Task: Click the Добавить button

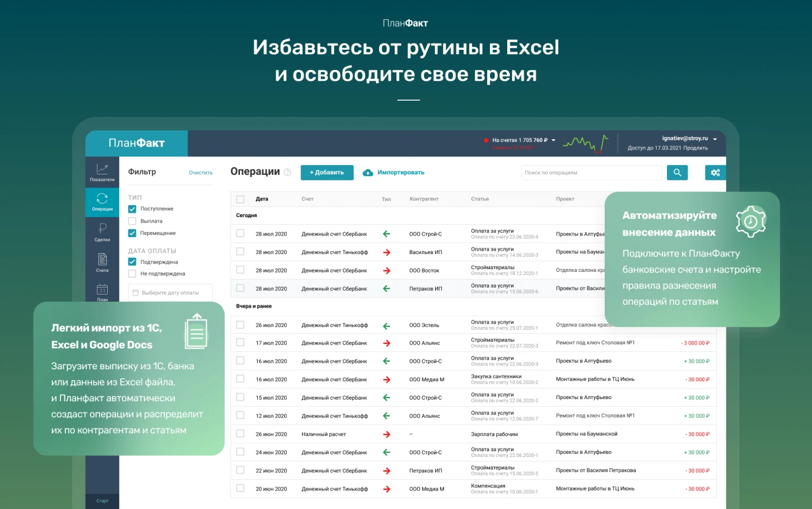Action: click(x=327, y=173)
